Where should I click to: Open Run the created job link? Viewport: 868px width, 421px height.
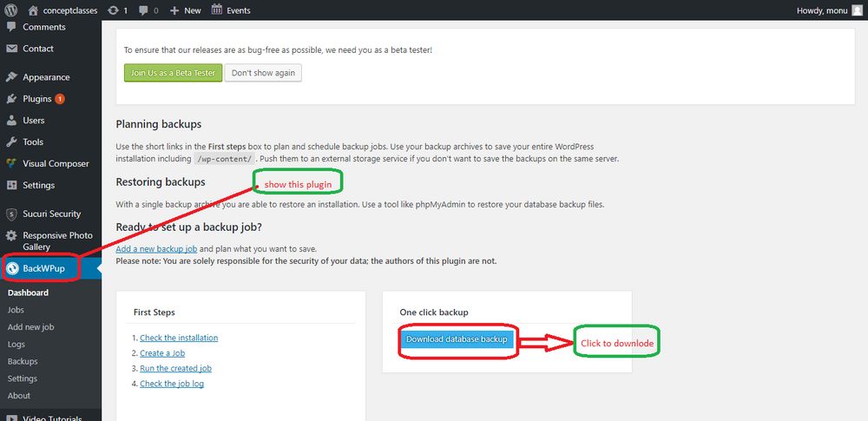(176, 368)
